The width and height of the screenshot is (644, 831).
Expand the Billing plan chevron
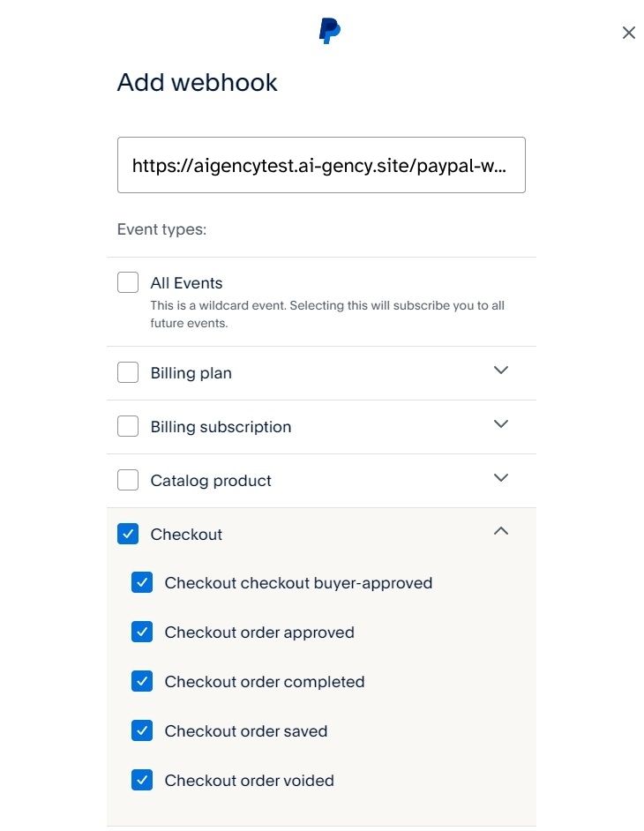pos(501,371)
